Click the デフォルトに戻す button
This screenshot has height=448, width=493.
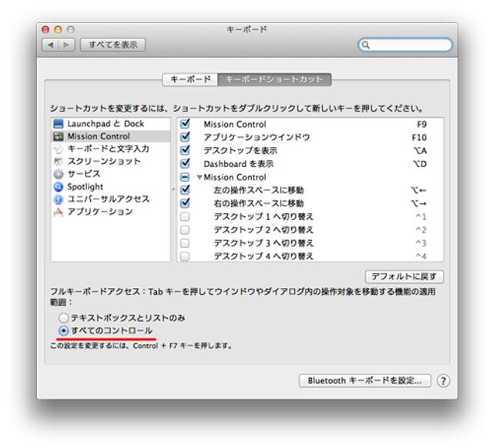(x=404, y=277)
